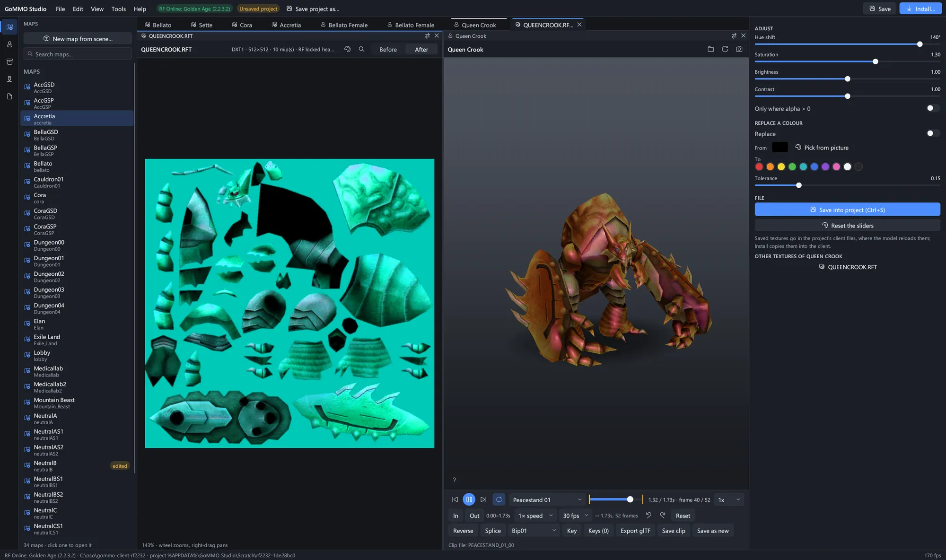Open the 1× speed dropdown
The width and height of the screenshot is (946, 560).
(x=535, y=516)
